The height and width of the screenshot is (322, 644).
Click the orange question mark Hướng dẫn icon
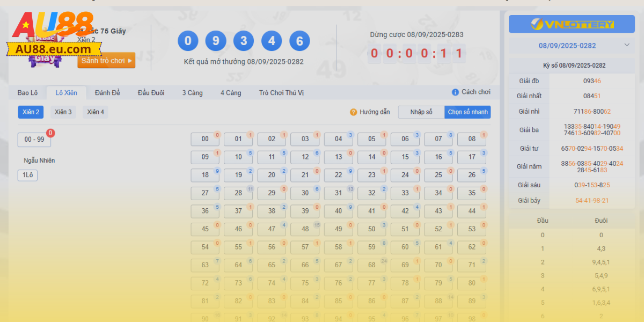[x=353, y=112]
